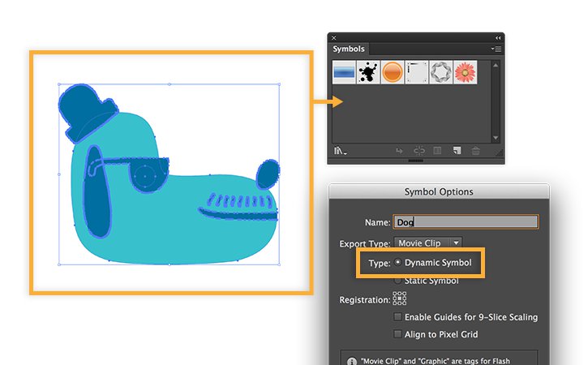Select the orange sphere button symbol
Image resolution: width=588 pixels, height=365 pixels.
pyautogui.click(x=393, y=72)
